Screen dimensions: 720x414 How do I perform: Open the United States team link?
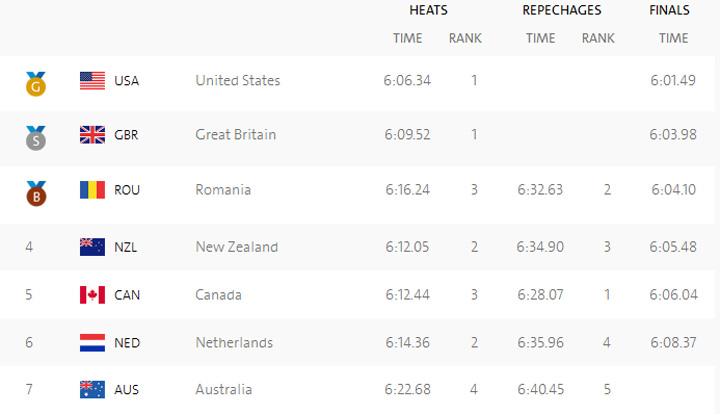click(237, 81)
